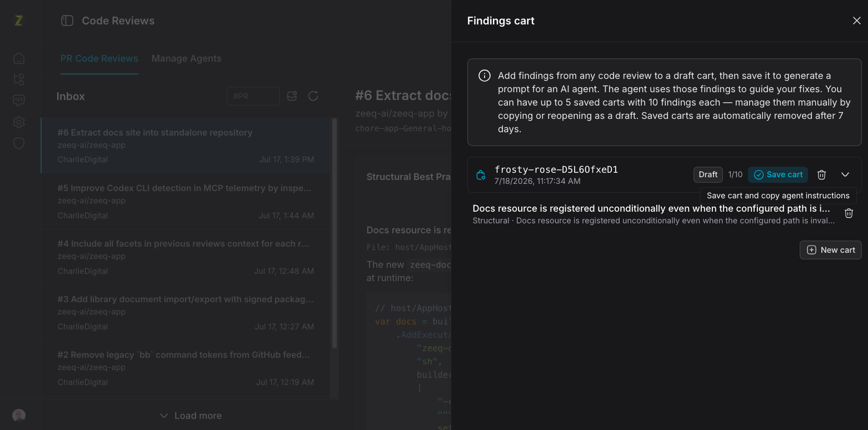Focus the #PR search input field
The width and height of the screenshot is (868, 430).
coord(253,96)
